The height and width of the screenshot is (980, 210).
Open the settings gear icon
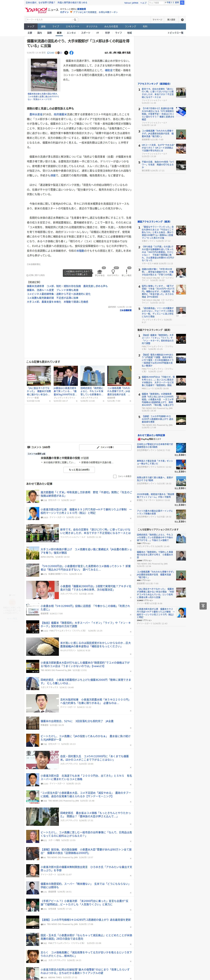coord(182,20)
